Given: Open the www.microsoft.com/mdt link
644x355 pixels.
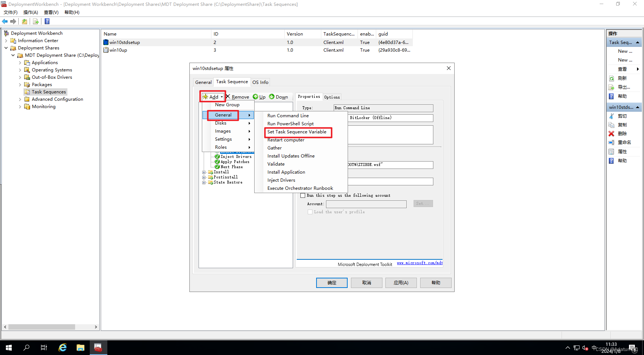Looking at the screenshot, I should [420, 263].
